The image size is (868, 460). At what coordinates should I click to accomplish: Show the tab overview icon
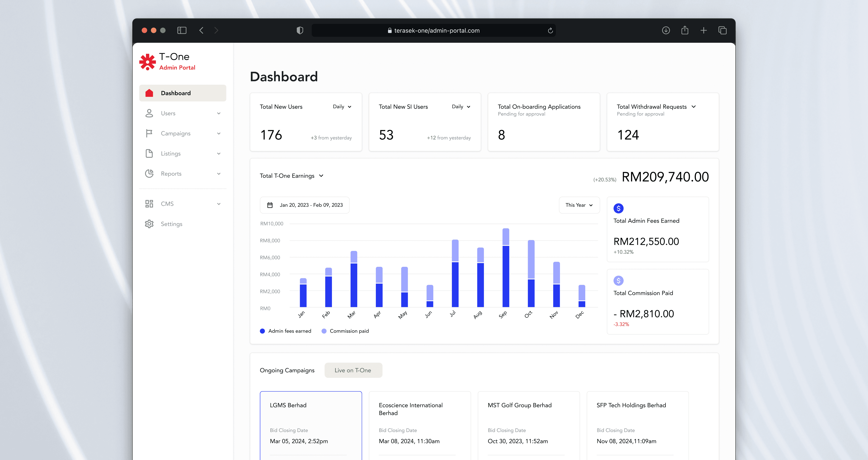click(x=722, y=30)
